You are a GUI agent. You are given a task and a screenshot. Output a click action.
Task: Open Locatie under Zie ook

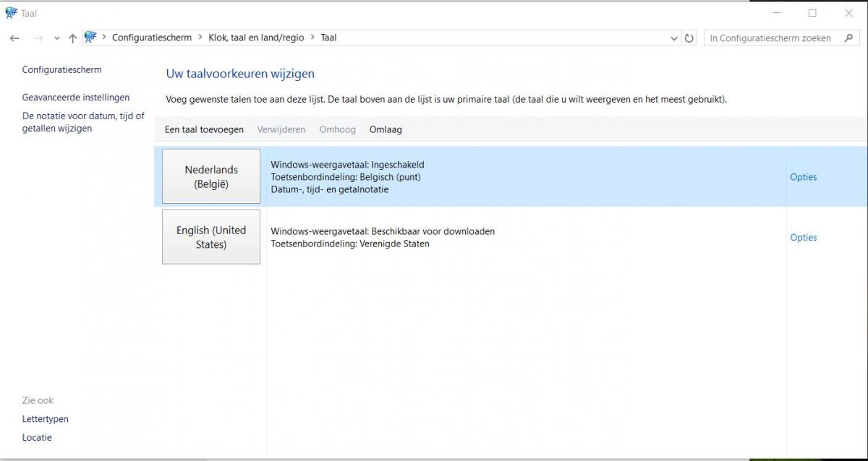(37, 438)
